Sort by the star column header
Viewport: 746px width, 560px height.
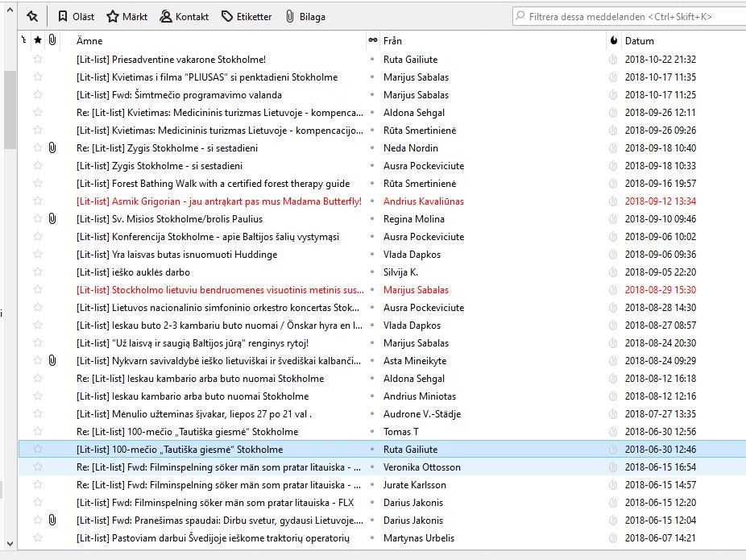pyautogui.click(x=37, y=40)
